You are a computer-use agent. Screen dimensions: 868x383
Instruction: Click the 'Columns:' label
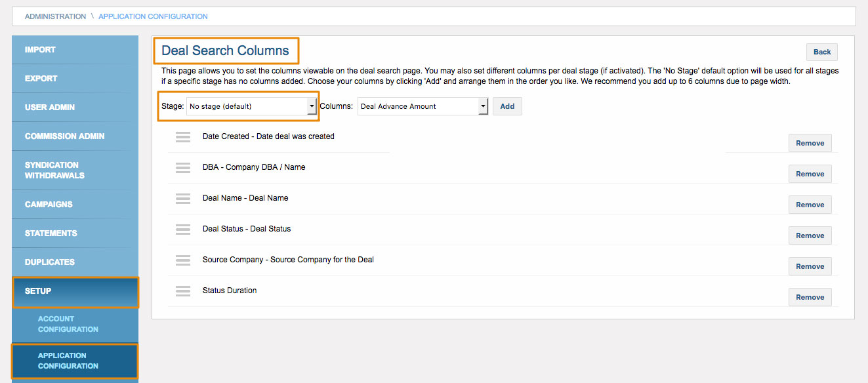[x=337, y=106]
